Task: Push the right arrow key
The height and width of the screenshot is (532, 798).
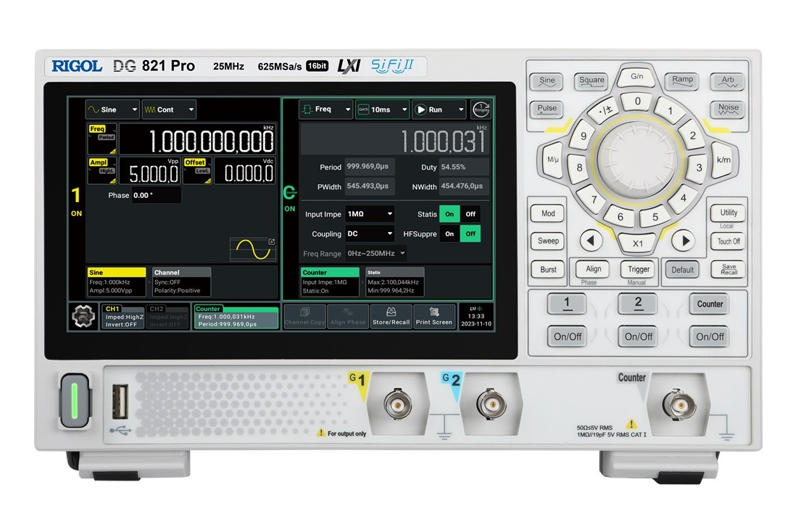Action: tap(683, 241)
